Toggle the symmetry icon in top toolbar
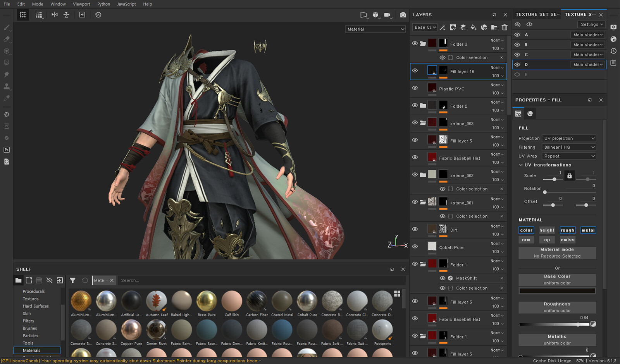 click(55, 15)
